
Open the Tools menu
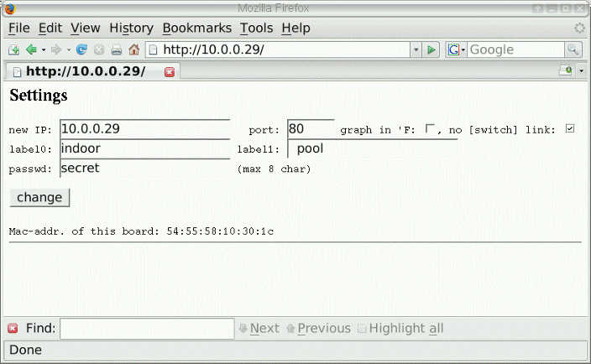[256, 29]
